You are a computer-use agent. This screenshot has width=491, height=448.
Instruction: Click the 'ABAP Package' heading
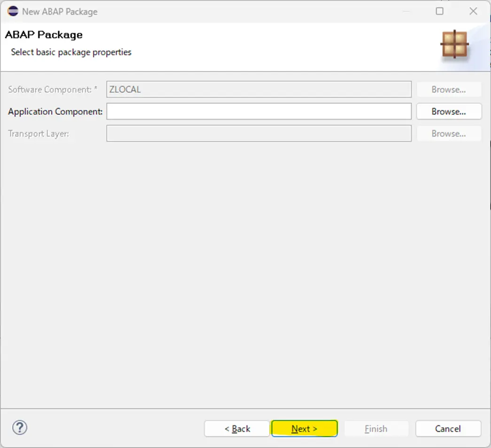coord(44,34)
